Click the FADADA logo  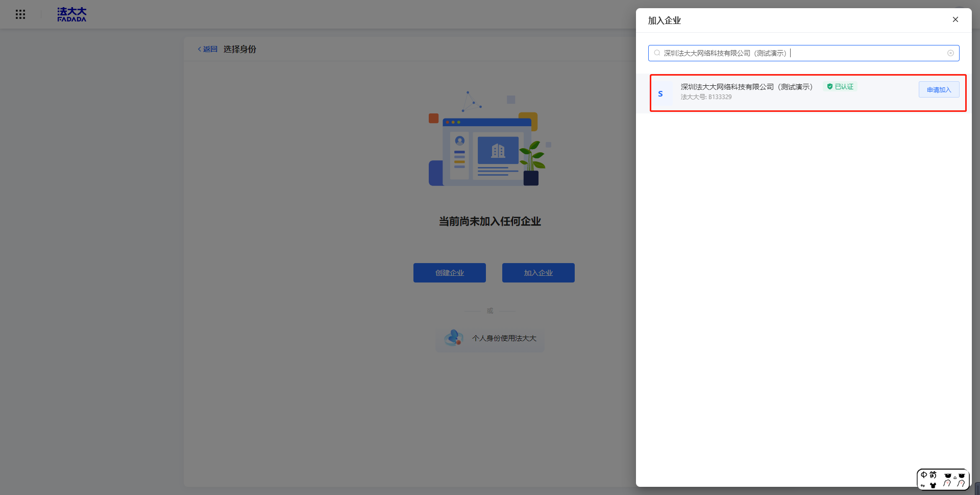72,14
